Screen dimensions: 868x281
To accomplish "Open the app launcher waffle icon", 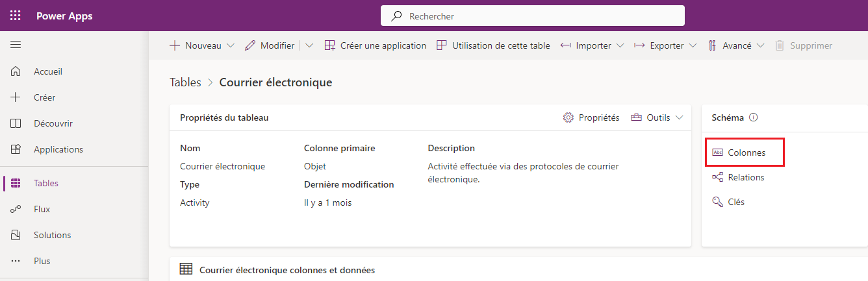I will click(16, 16).
